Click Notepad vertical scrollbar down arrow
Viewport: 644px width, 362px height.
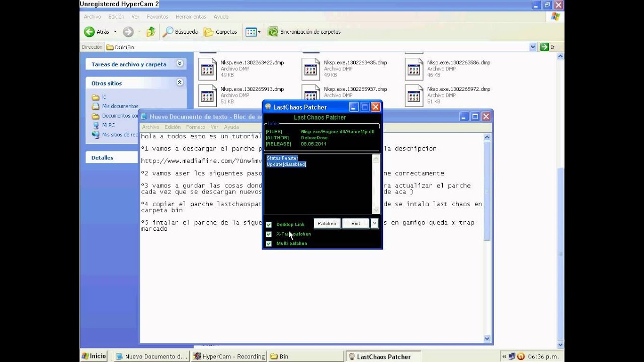click(x=487, y=338)
